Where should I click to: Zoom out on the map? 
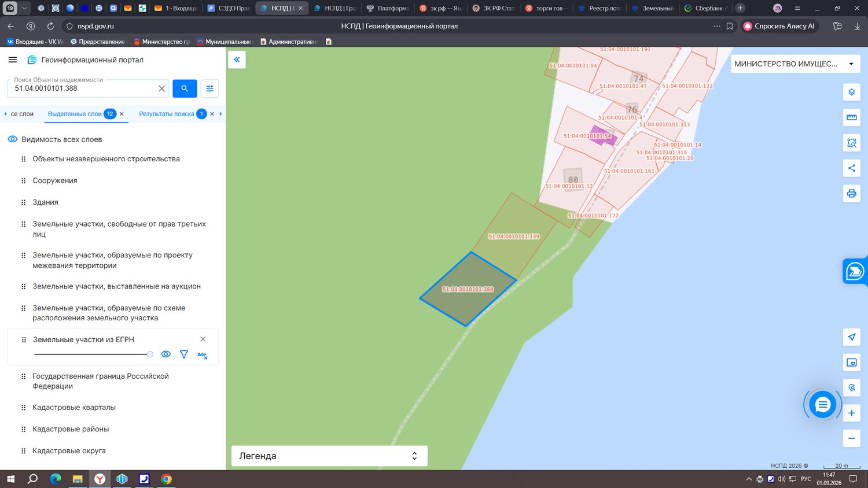tap(851, 438)
